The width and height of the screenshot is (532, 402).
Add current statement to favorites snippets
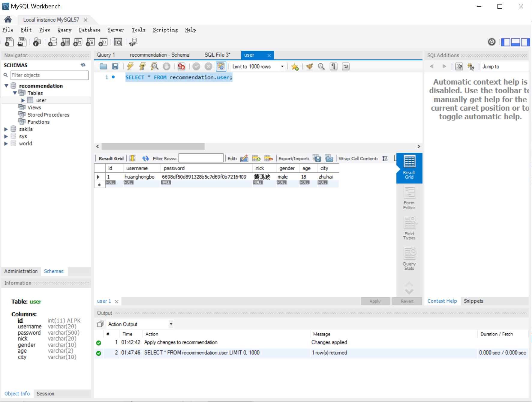click(295, 67)
